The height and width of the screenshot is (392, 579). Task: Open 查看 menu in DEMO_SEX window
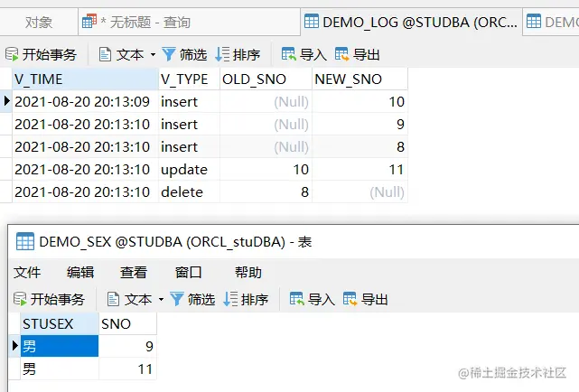pyautogui.click(x=134, y=273)
